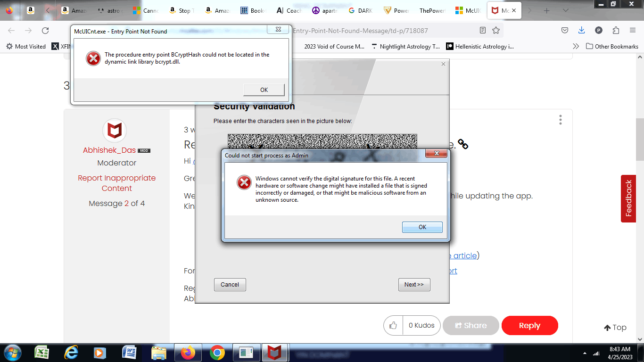
Task: Expand list all tabs dropdown arrow
Action: coord(565,10)
